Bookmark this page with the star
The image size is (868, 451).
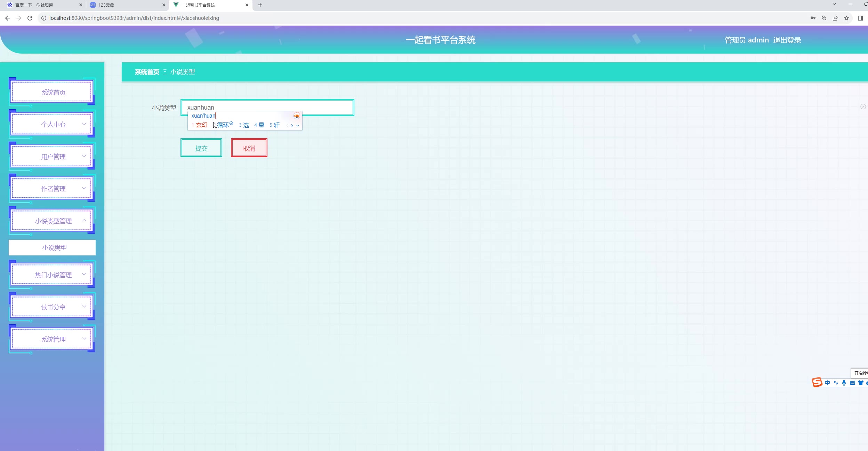(846, 18)
